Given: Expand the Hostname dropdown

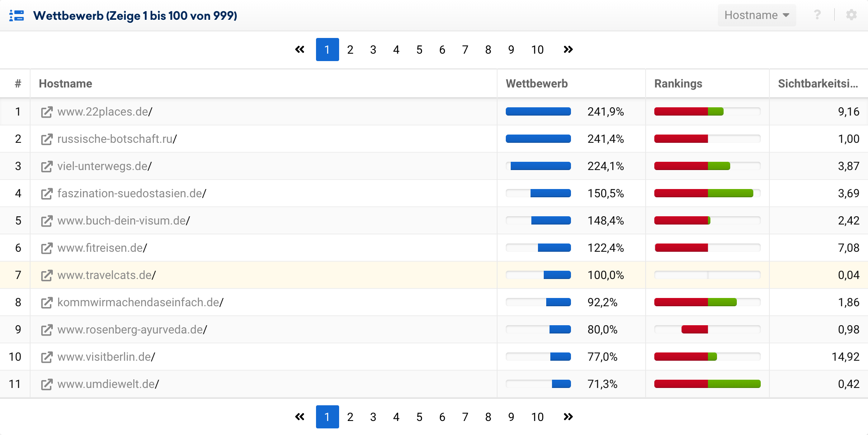Looking at the screenshot, I should pos(757,15).
